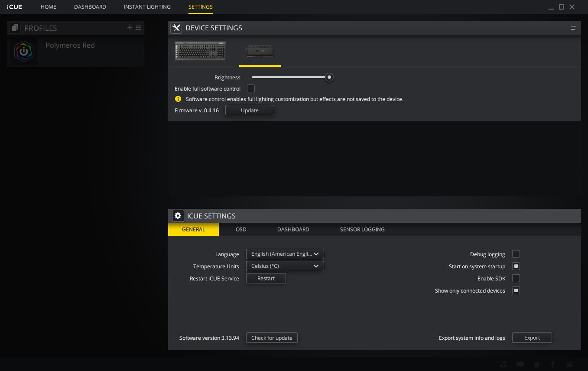Enable SDK checkbox
588x371 pixels.
coord(516,278)
